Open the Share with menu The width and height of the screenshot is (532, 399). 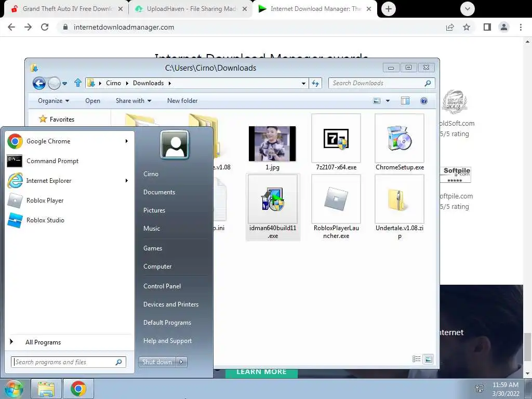(x=134, y=101)
